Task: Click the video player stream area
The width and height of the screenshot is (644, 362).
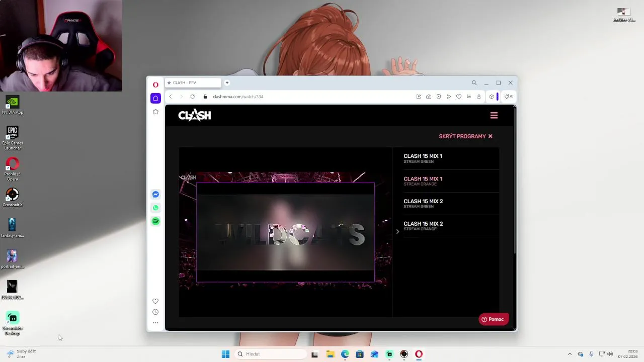Action: [x=285, y=231]
